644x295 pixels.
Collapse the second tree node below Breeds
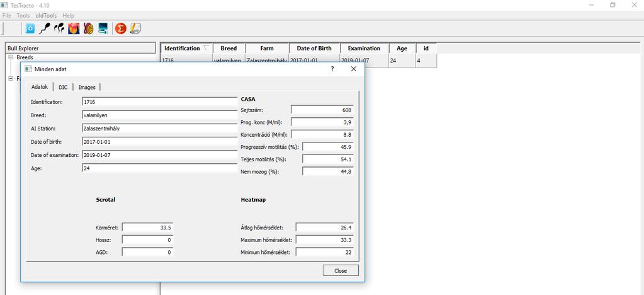[11, 78]
